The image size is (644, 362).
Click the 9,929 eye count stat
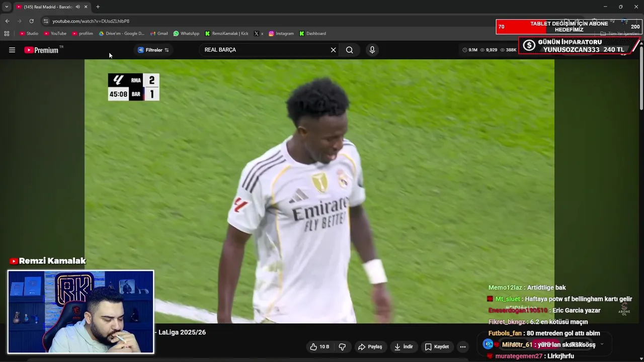click(489, 50)
